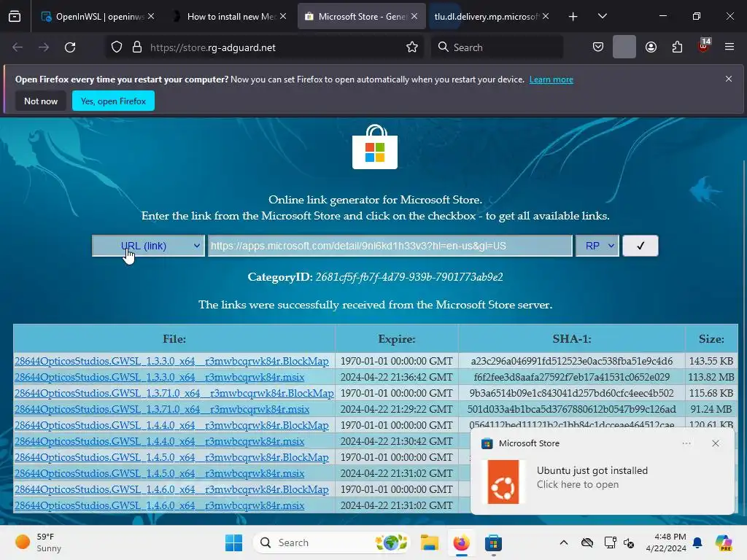Download GWSL 1.3.71.0 BlockMap file

coord(174,393)
